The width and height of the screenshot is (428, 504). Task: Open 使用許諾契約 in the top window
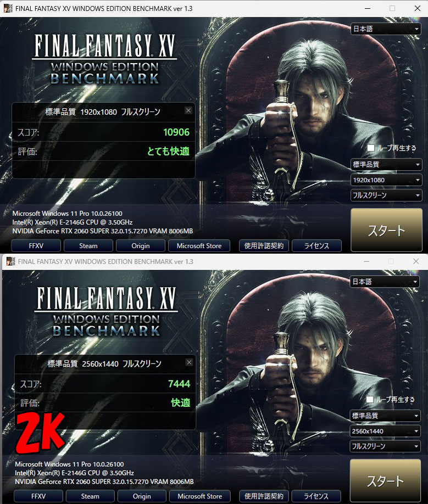(264, 246)
